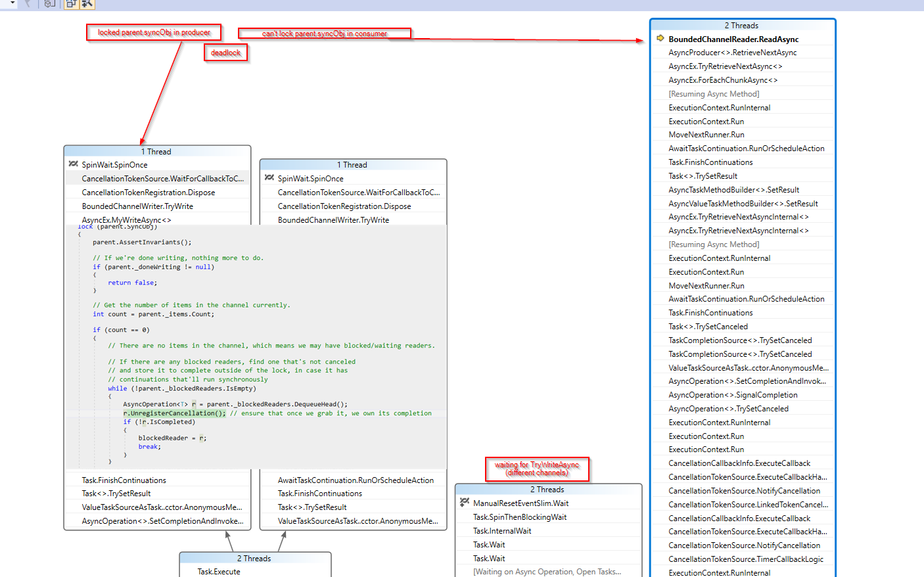Select the AsyncEx.MyWriteAsync frame
Image resolution: width=924 pixels, height=577 pixels.
pyautogui.click(x=127, y=219)
